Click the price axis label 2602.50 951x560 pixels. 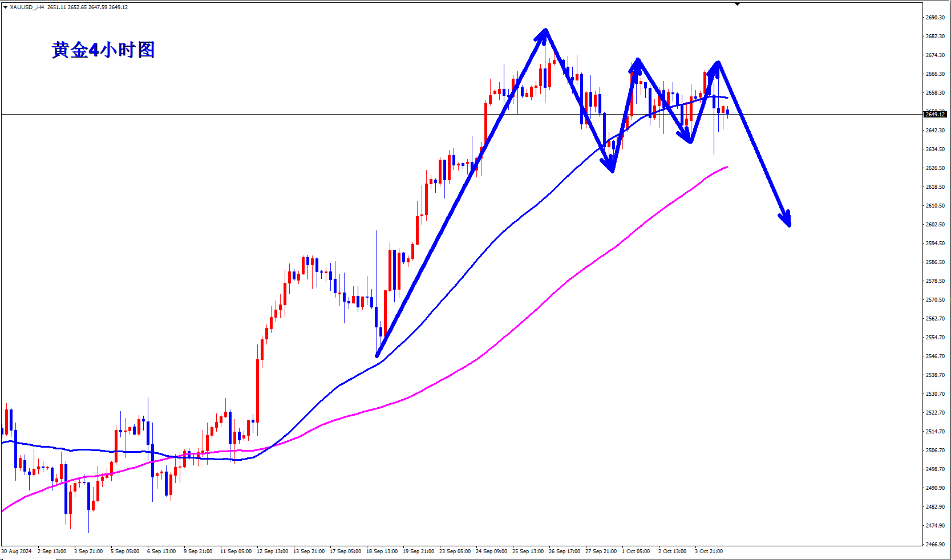coord(935,225)
